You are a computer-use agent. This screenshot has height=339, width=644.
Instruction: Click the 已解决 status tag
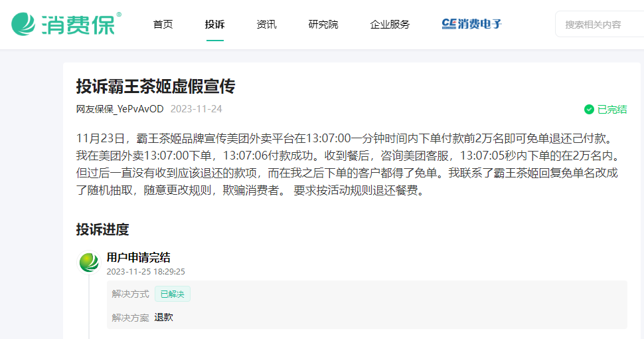[173, 294]
